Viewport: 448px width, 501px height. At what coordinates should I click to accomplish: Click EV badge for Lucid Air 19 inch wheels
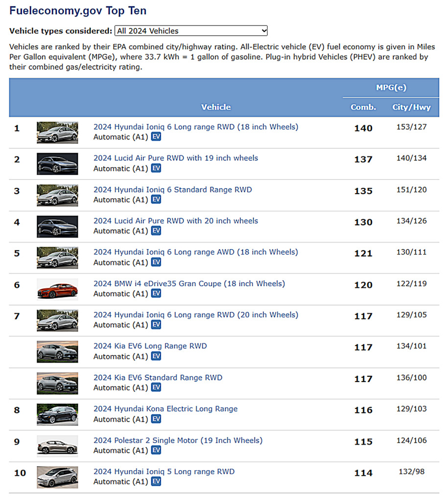click(156, 168)
